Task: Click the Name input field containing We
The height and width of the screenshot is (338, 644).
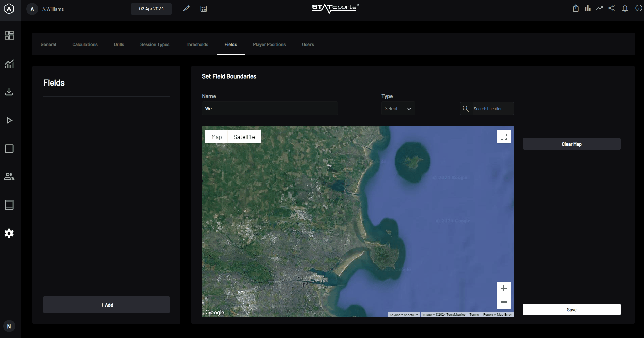Action: coord(270,108)
